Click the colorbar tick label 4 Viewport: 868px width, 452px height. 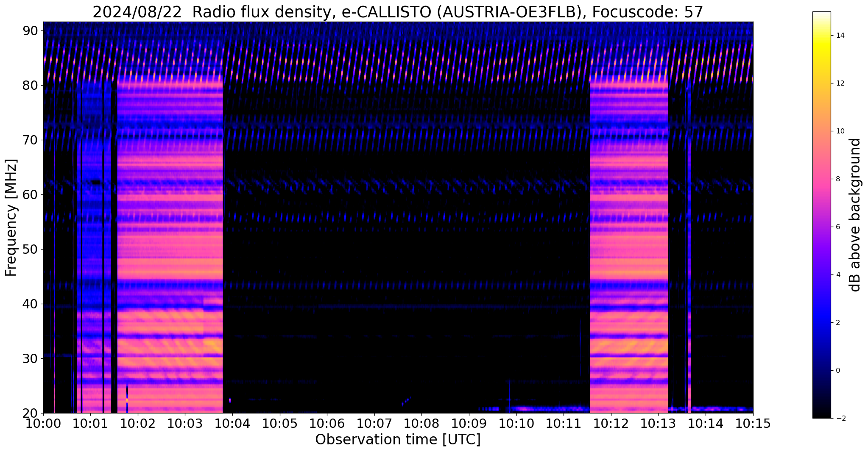click(837, 275)
